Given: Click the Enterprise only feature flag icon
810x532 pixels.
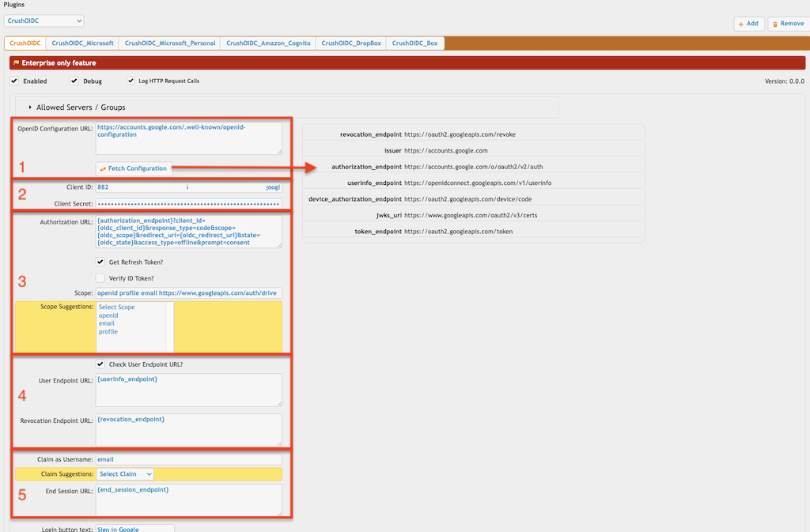Looking at the screenshot, I should [16, 63].
